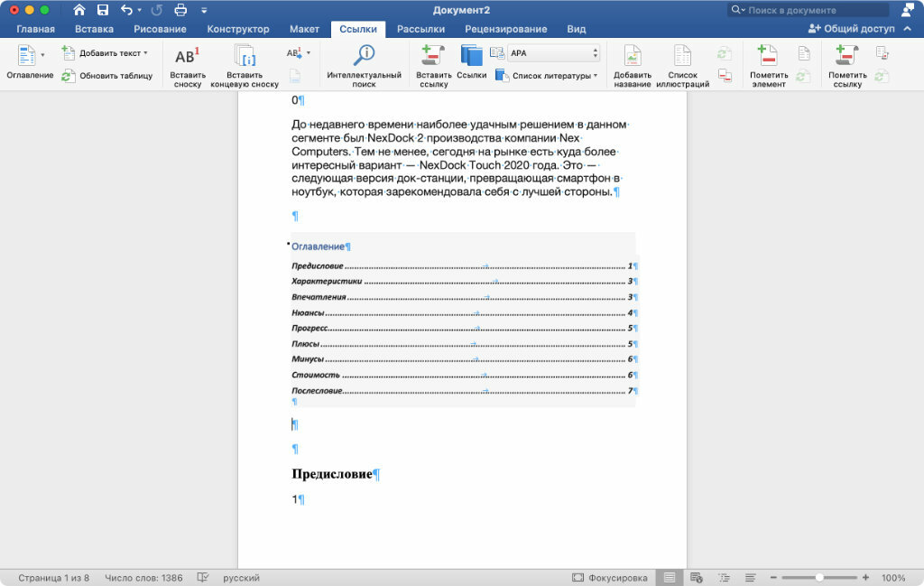This screenshot has width=924, height=586.
Task: Switch to web layout view in status bar
Action: tap(696, 578)
